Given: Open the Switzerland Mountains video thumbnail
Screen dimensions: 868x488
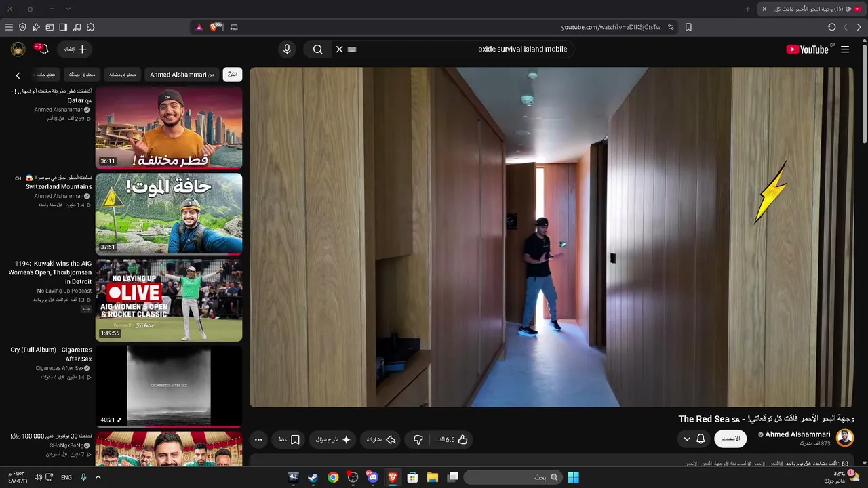Looking at the screenshot, I should point(169,213).
